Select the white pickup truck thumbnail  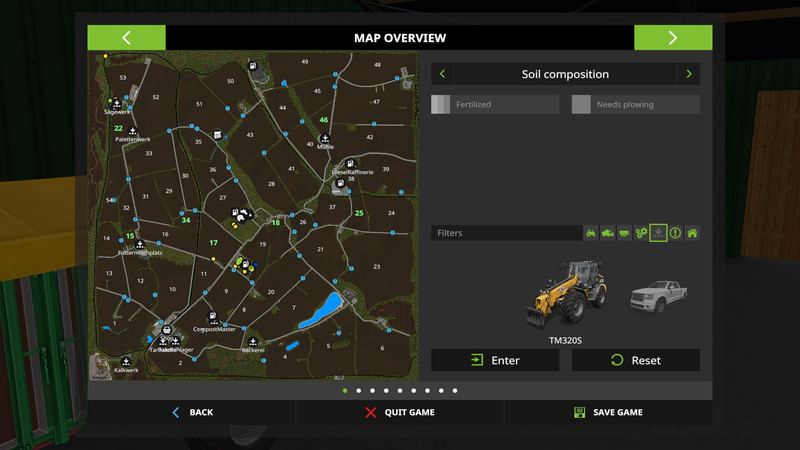pyautogui.click(x=657, y=295)
